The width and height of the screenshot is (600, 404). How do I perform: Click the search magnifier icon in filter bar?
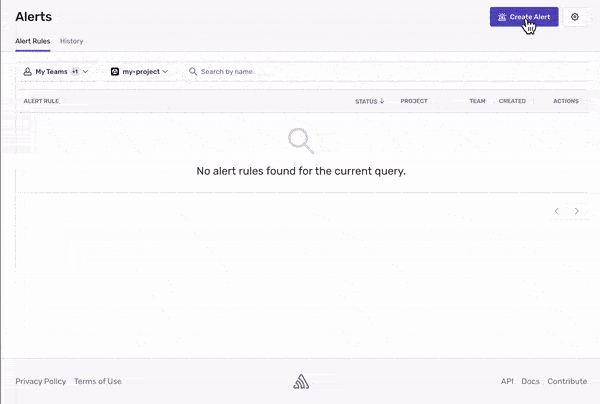pos(193,72)
